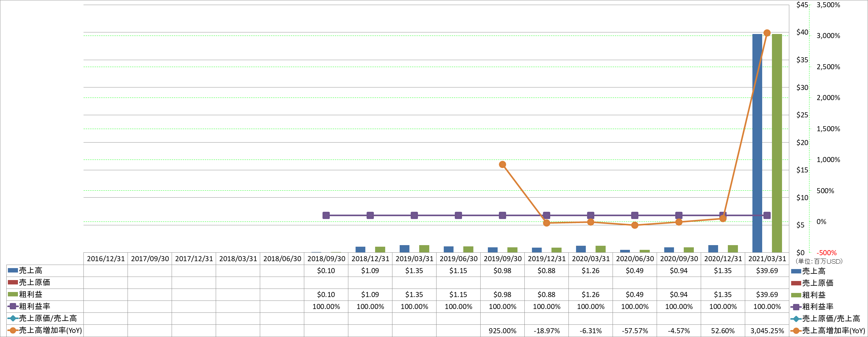Click the $45 label on the dollar axis

[802, 5]
